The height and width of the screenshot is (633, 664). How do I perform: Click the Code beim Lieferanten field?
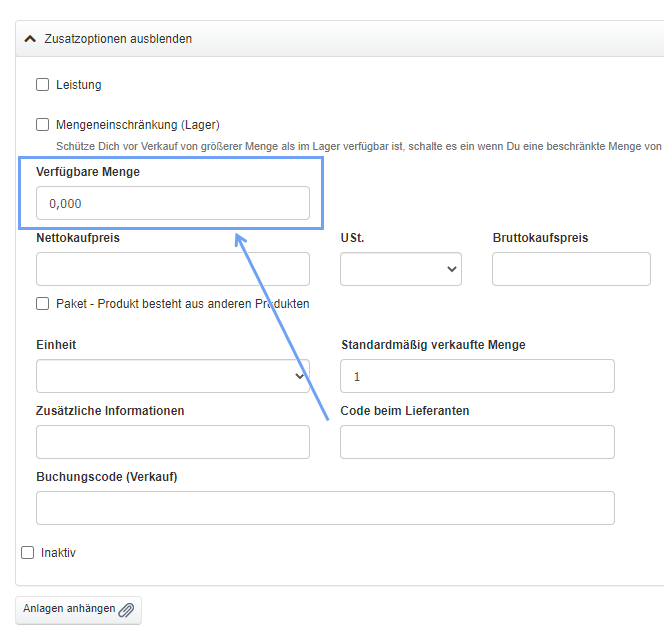(477, 442)
